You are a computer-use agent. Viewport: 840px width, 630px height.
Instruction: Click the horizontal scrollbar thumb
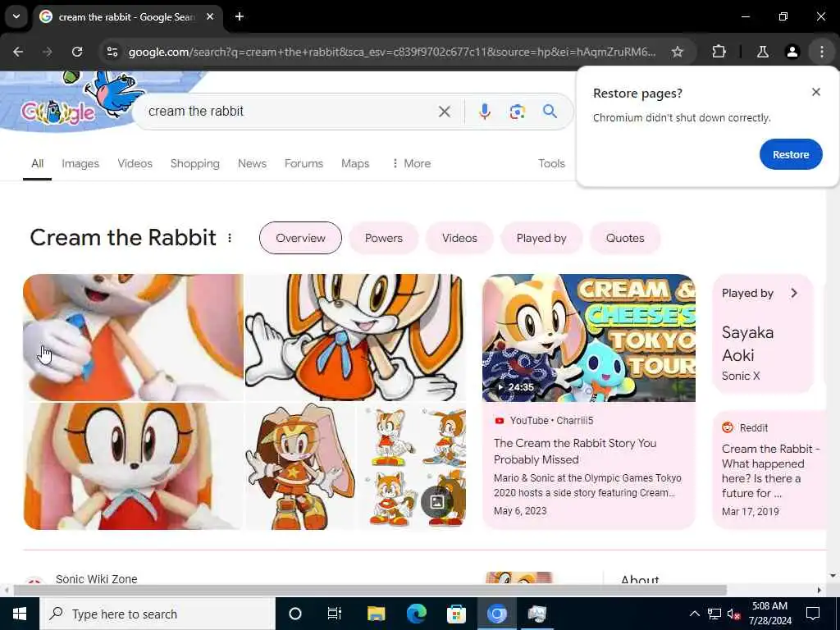[370, 590]
